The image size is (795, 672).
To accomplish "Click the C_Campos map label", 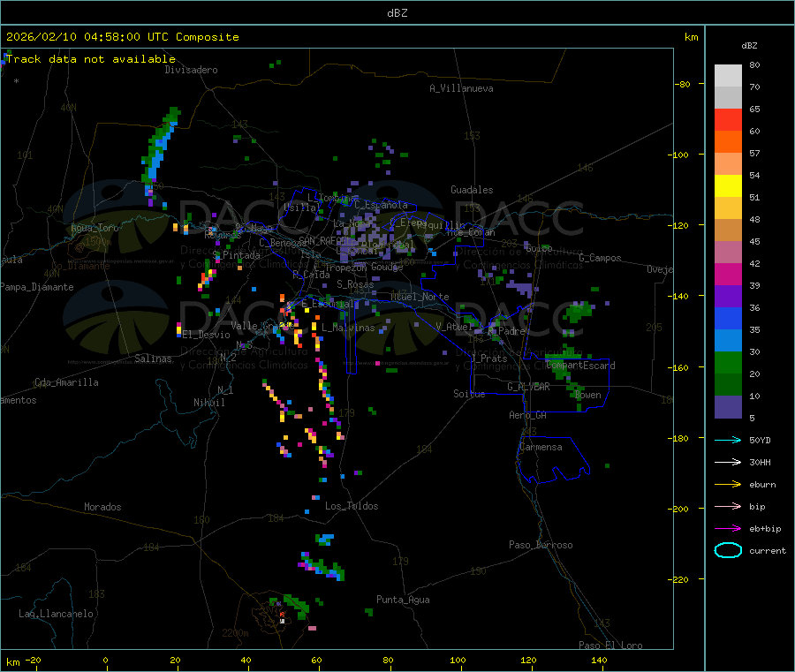I will pyautogui.click(x=601, y=258).
